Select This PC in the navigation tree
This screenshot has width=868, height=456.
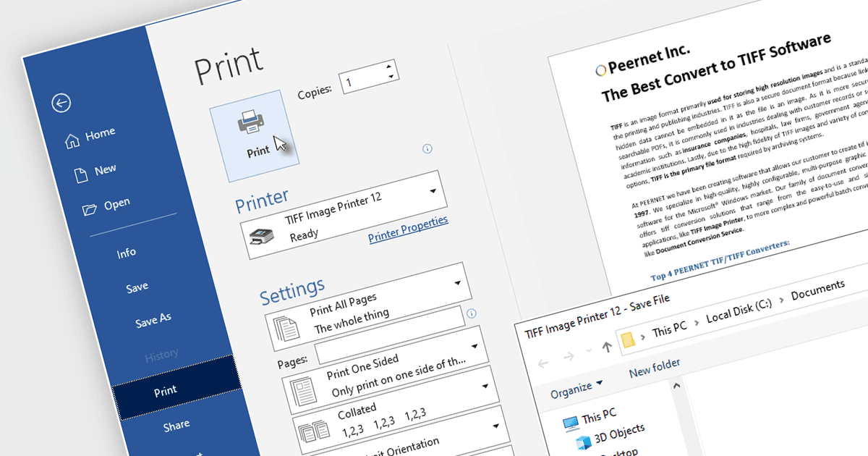coord(599,415)
